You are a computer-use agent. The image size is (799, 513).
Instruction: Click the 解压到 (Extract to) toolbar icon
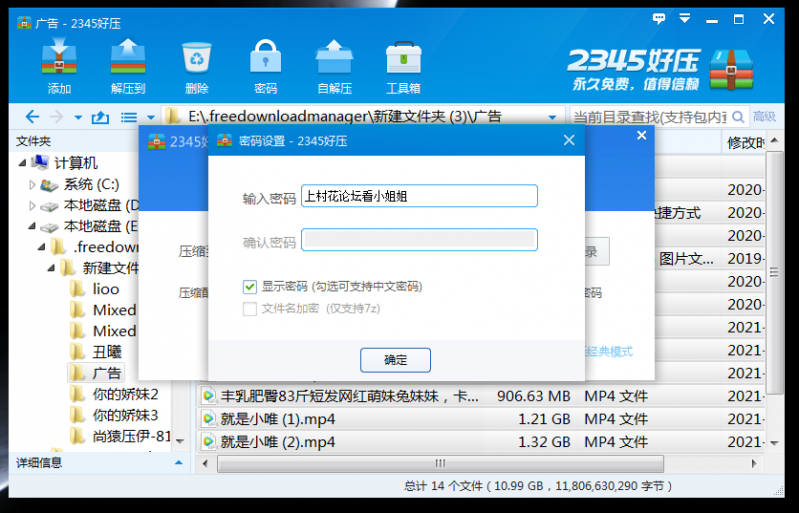pyautogui.click(x=128, y=65)
